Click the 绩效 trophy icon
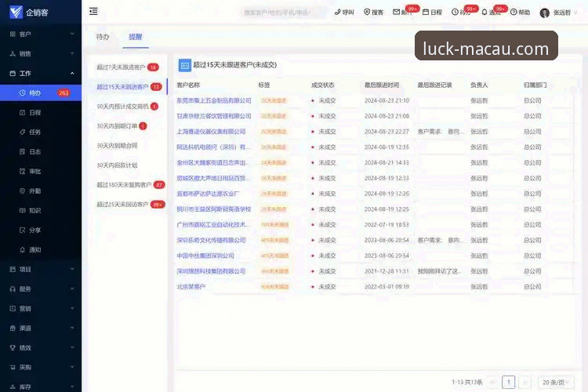Image resolution: width=588 pixels, height=392 pixels. (13, 348)
